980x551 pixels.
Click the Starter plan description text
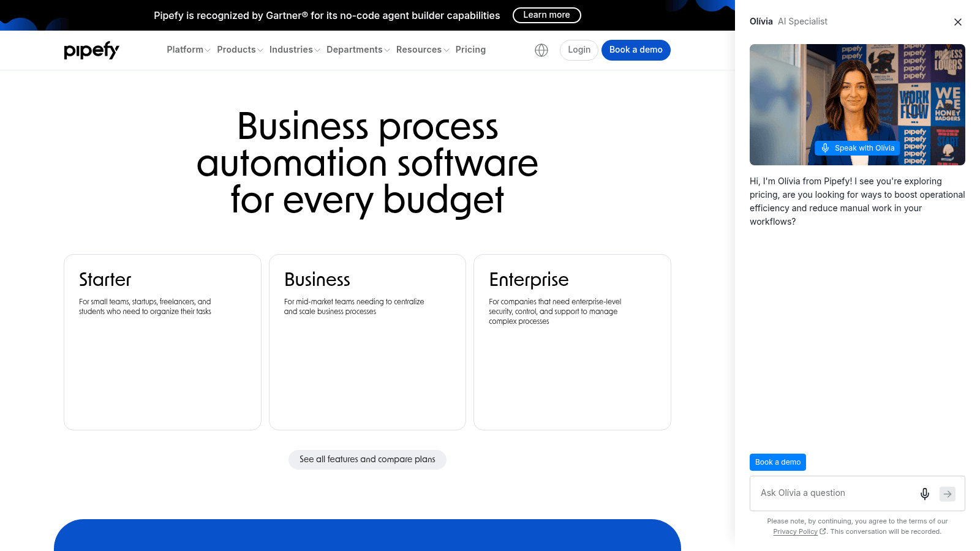[145, 307]
